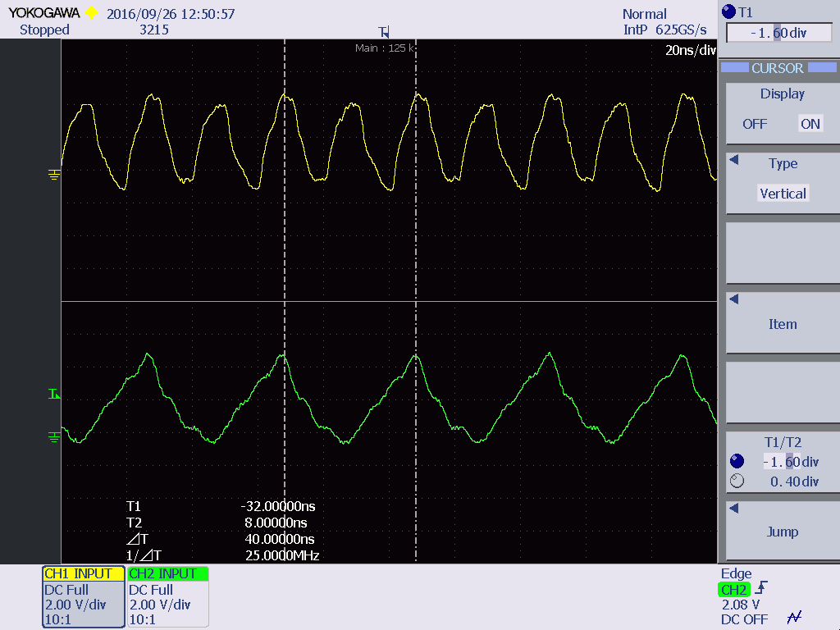Expand the Jump menu arrow

click(734, 508)
